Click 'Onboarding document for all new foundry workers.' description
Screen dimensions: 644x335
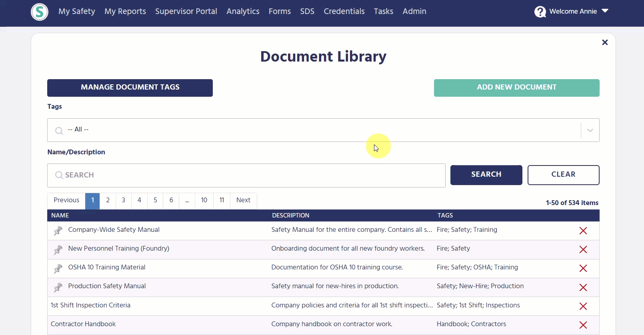pyautogui.click(x=348, y=249)
